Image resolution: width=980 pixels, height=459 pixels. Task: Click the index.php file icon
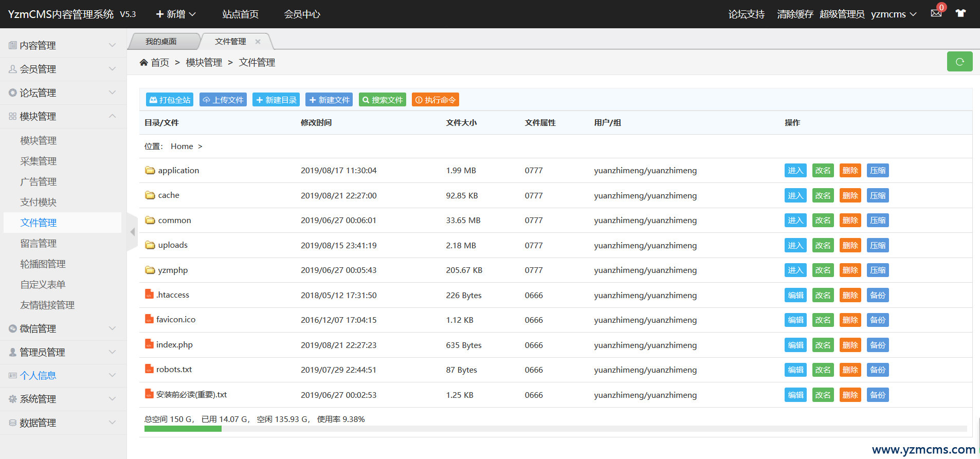tap(149, 344)
